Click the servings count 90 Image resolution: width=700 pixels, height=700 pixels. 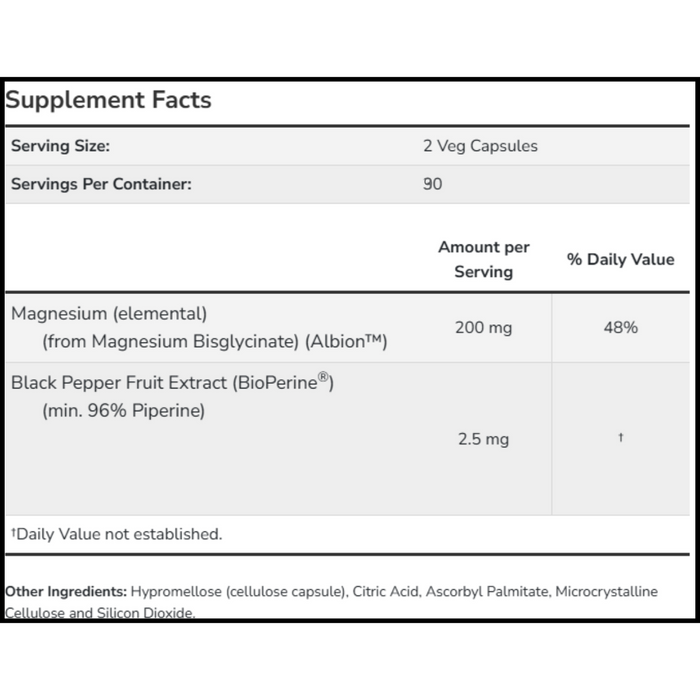pos(432,184)
